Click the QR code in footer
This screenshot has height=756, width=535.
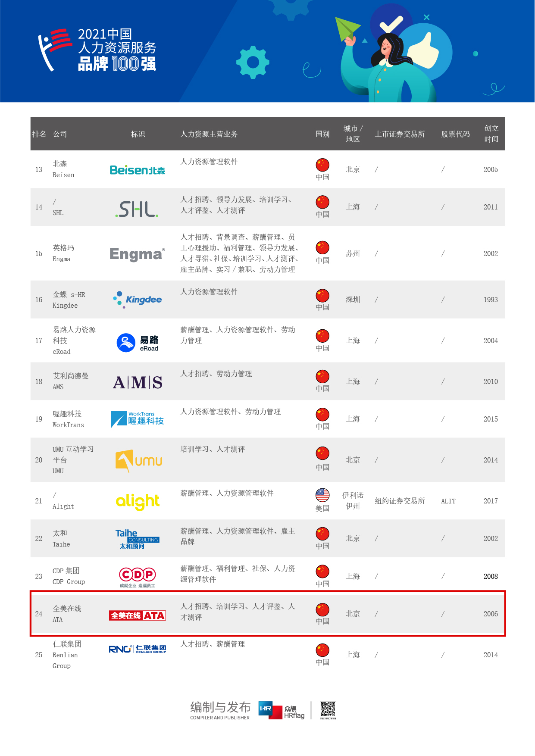click(x=328, y=709)
